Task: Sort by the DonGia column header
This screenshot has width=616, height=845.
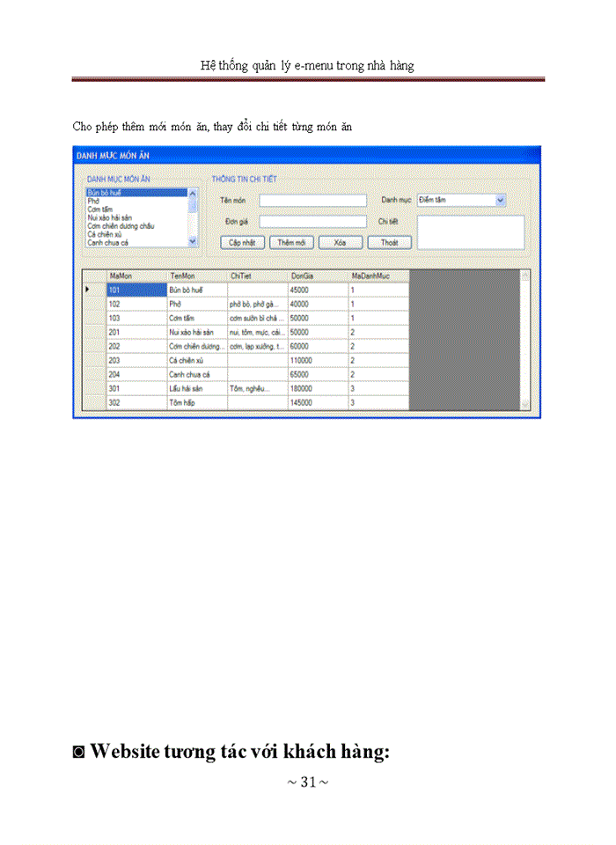Action: point(318,276)
